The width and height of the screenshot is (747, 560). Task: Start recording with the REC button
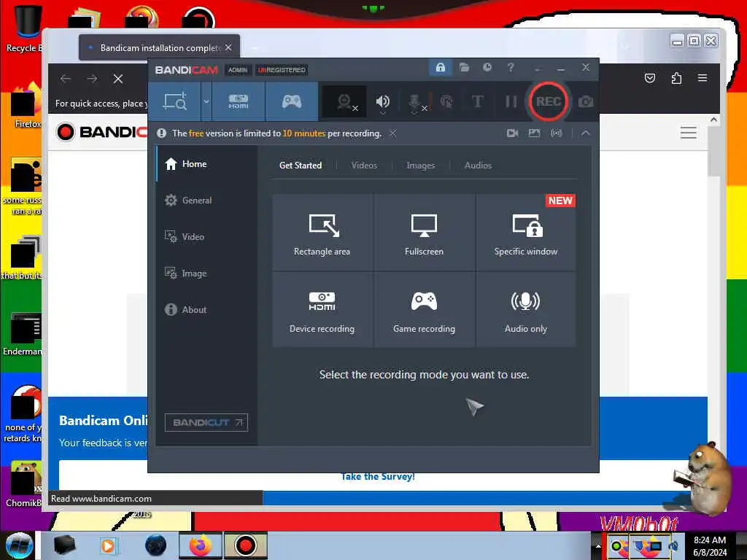point(549,101)
